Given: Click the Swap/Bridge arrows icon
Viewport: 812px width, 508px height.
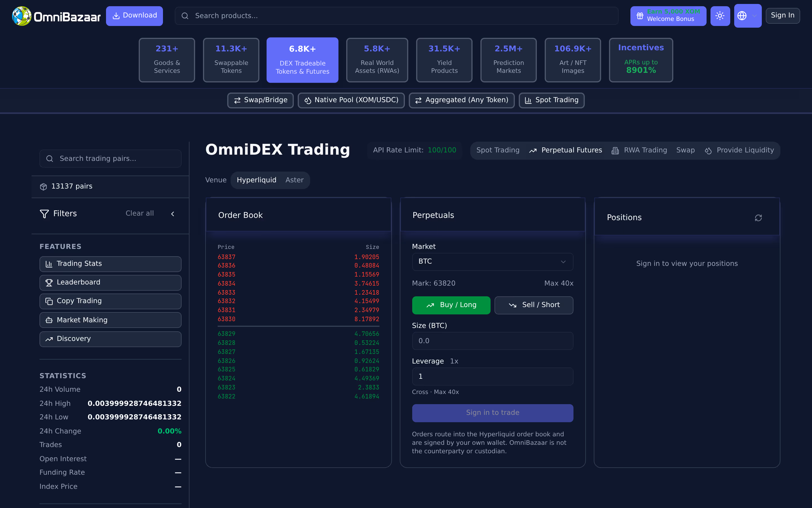Looking at the screenshot, I should (x=237, y=100).
